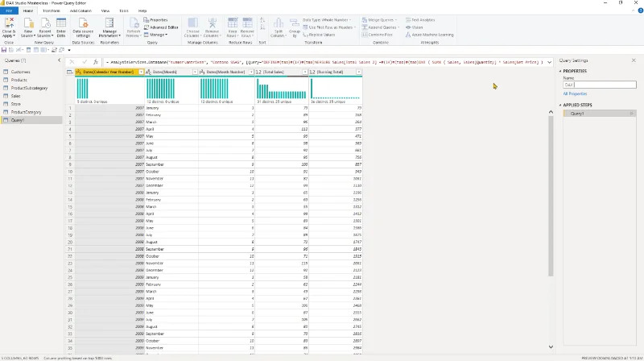Click the Manage Parameters icon
The width and height of the screenshot is (644, 361).
click(x=109, y=23)
